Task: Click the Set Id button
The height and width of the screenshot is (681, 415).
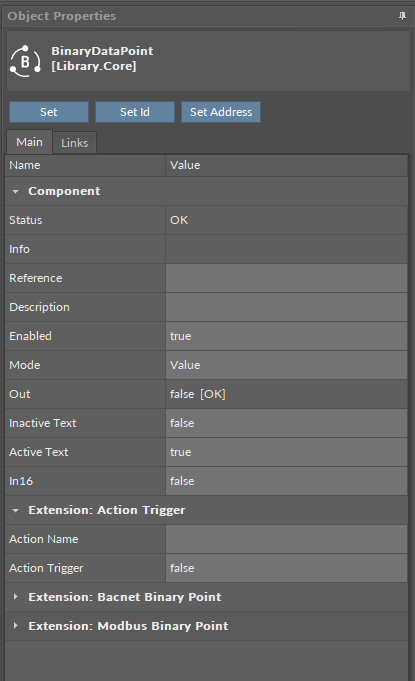Action: point(135,112)
